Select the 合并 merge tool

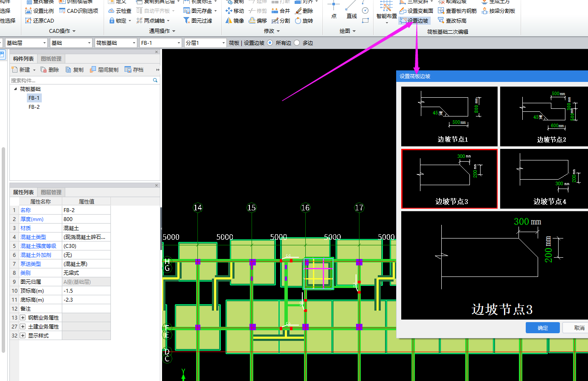(x=281, y=11)
